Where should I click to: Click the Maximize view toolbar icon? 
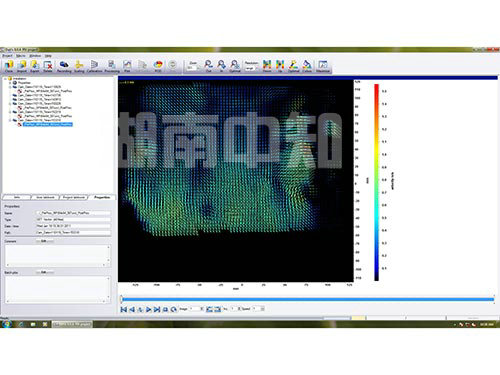[323, 66]
